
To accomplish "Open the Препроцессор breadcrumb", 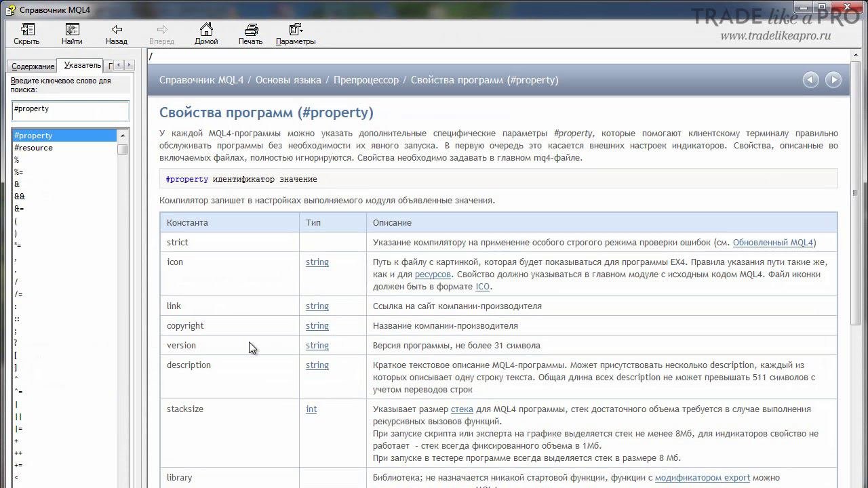I will (366, 80).
